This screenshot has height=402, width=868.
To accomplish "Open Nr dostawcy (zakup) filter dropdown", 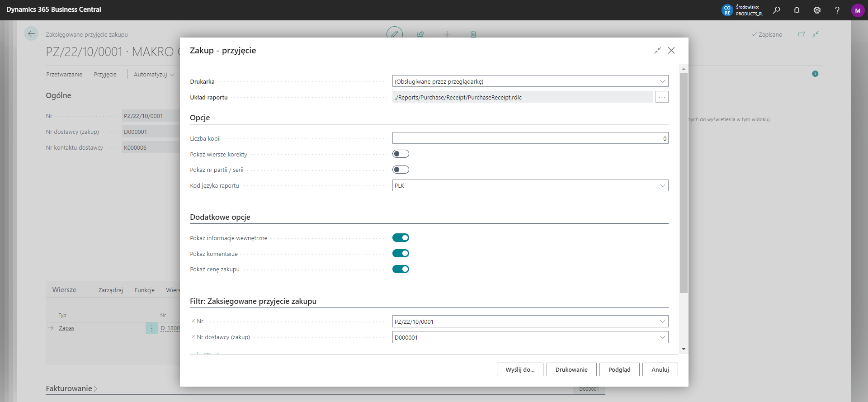I will point(662,337).
